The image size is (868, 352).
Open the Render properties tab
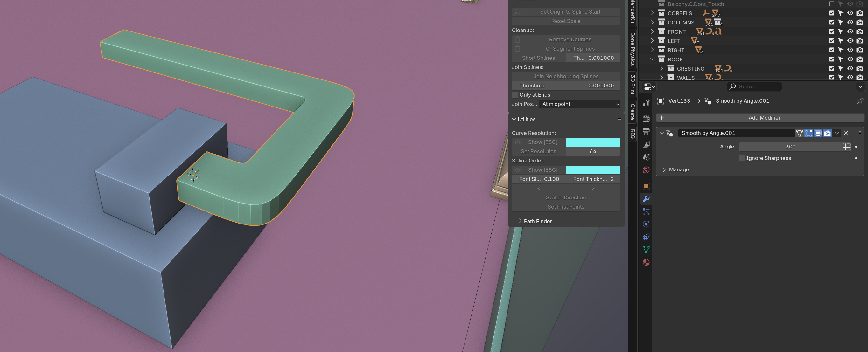pyautogui.click(x=646, y=118)
